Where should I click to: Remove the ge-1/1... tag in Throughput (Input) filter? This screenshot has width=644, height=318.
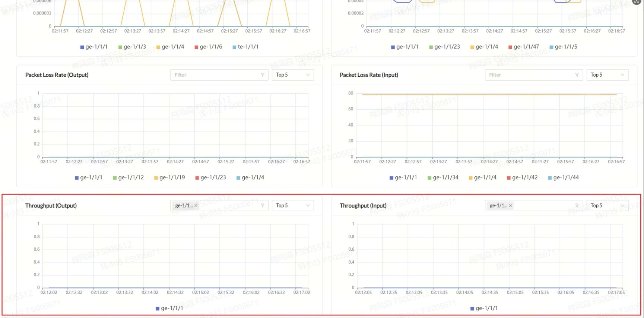tap(511, 206)
